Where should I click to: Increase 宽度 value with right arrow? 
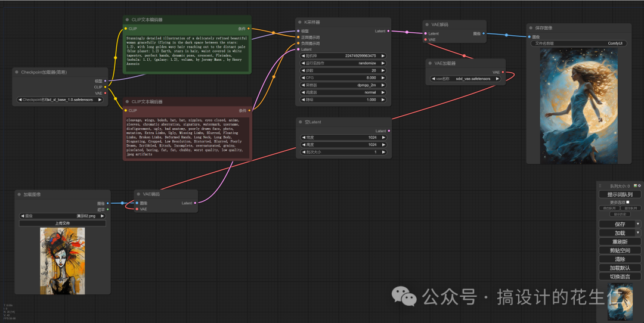point(383,138)
